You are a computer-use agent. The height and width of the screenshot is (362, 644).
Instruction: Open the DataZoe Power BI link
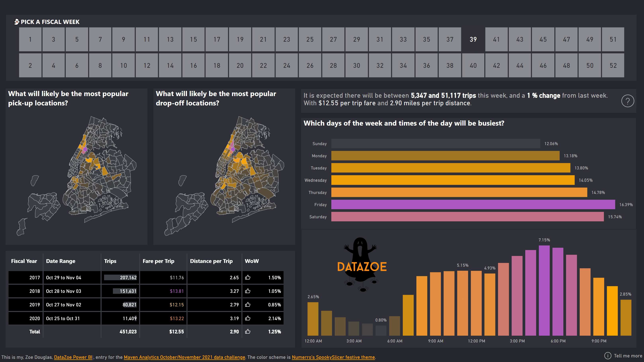[73, 357]
